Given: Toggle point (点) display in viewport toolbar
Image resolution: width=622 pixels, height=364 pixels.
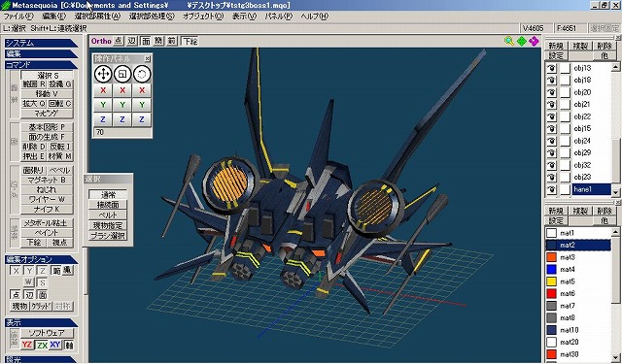Looking at the screenshot, I should (119, 41).
